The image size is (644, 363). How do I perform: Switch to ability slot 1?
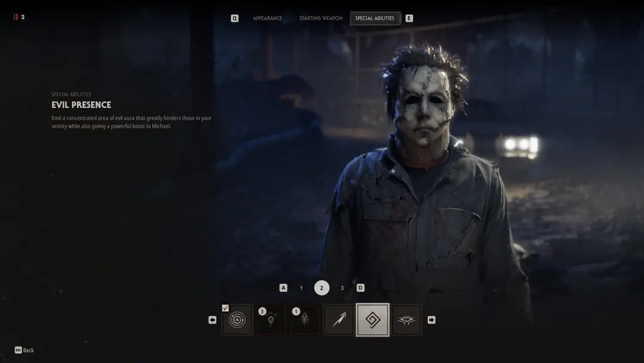(x=301, y=288)
